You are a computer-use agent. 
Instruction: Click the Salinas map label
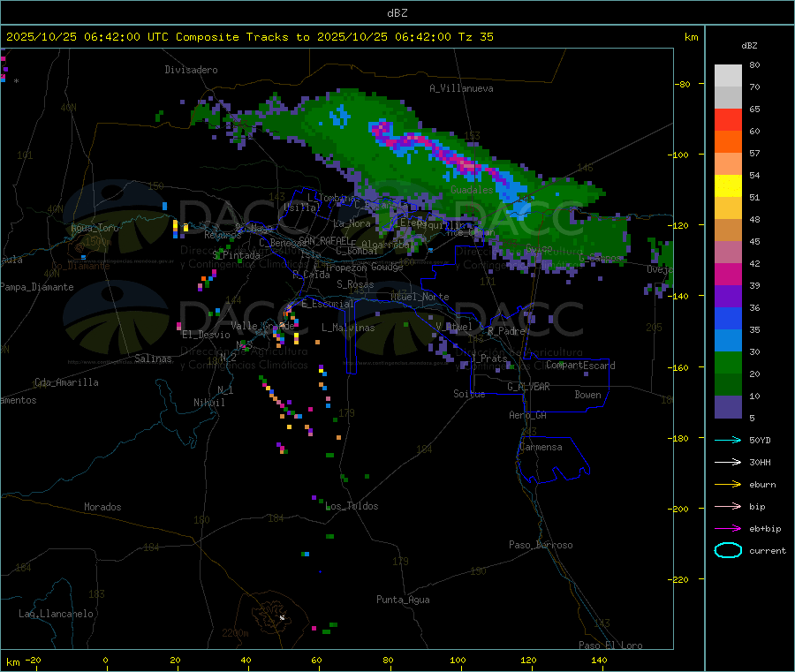pos(153,359)
